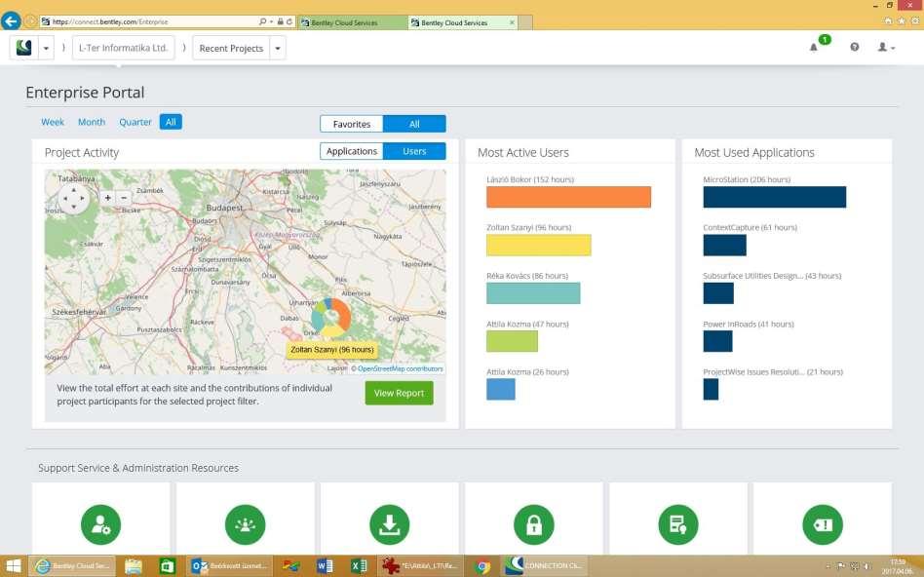Open CONNECTION Client taskbar item

(545, 566)
